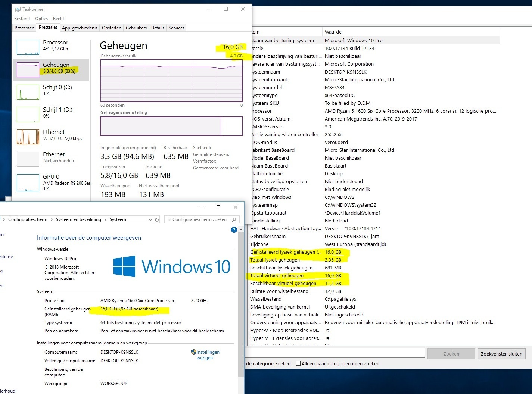
Task: Open the GPU 0 performance graph
Action: click(28, 183)
